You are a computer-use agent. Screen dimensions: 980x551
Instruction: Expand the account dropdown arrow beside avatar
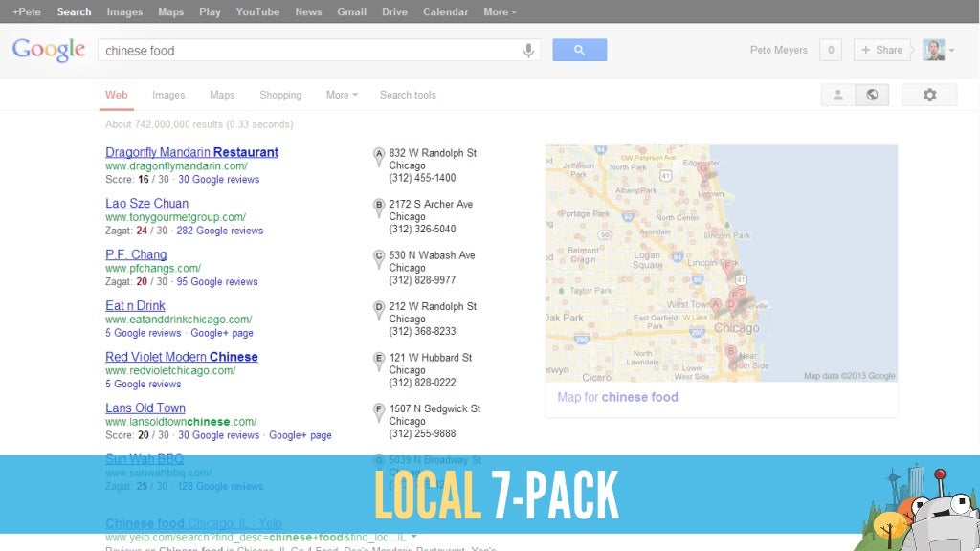click(x=951, y=50)
